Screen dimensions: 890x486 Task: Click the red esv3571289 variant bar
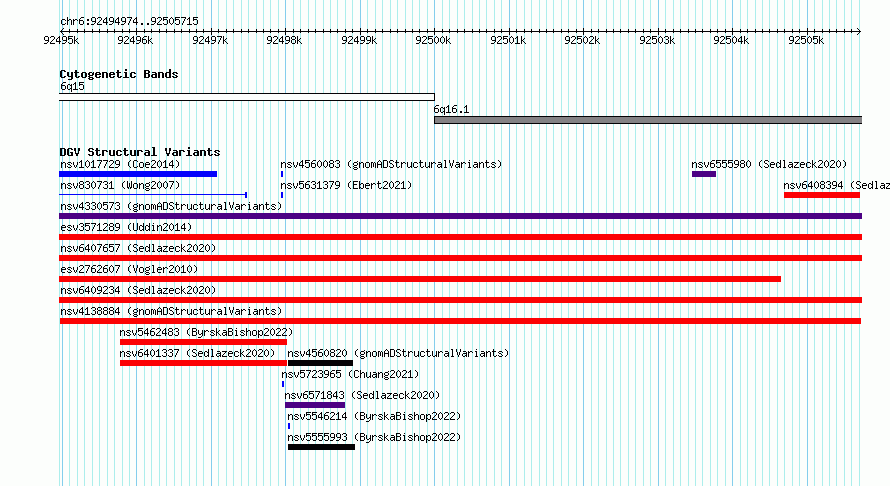[460, 237]
